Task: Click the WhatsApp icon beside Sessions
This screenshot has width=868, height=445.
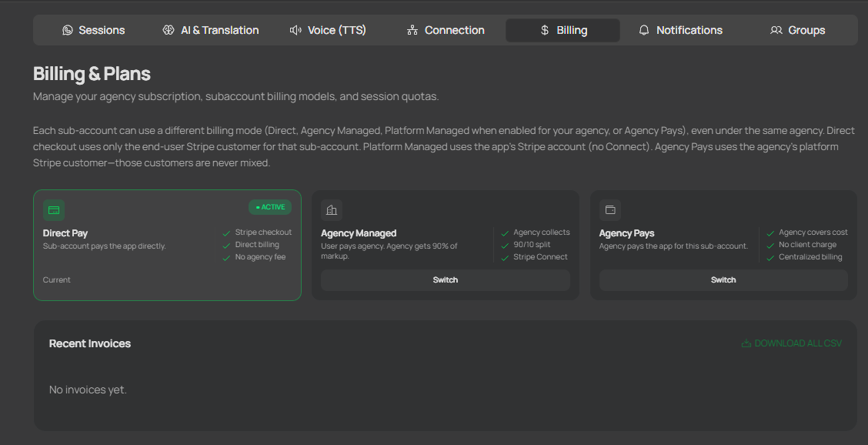Action: pos(68,31)
